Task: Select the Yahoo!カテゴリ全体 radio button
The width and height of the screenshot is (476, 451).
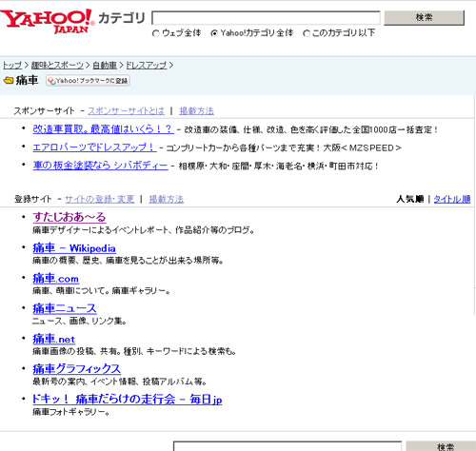Action: pyautogui.click(x=214, y=33)
